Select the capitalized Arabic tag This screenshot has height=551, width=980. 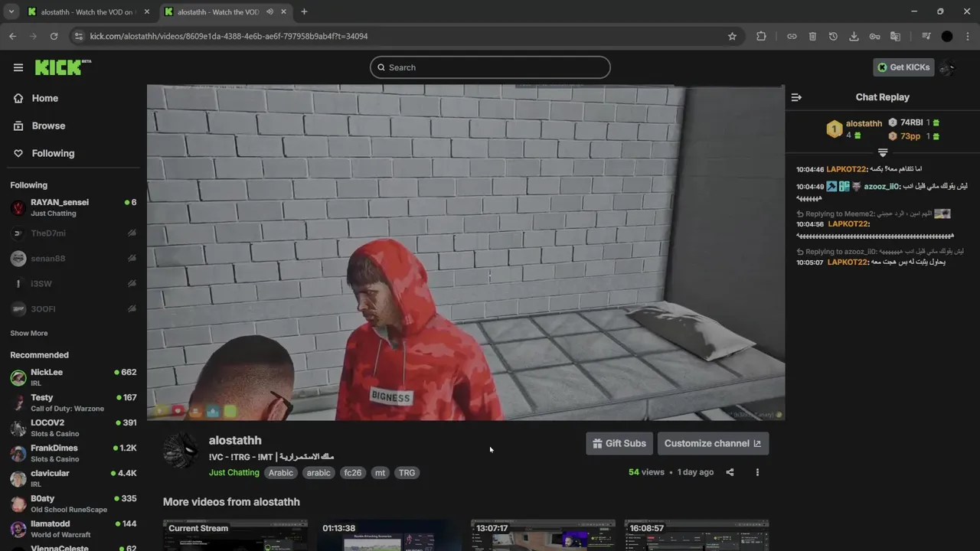[281, 473]
